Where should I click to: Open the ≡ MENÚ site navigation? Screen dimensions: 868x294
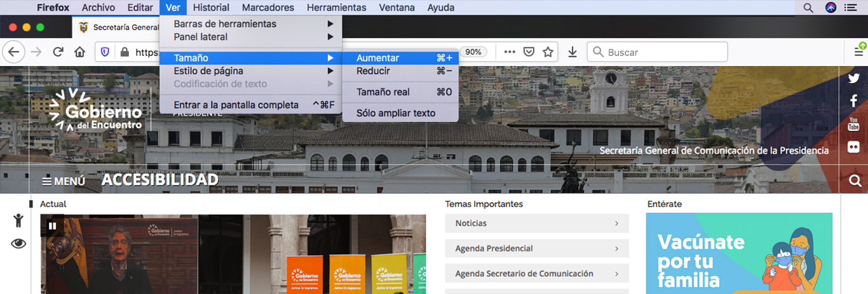[x=64, y=182]
